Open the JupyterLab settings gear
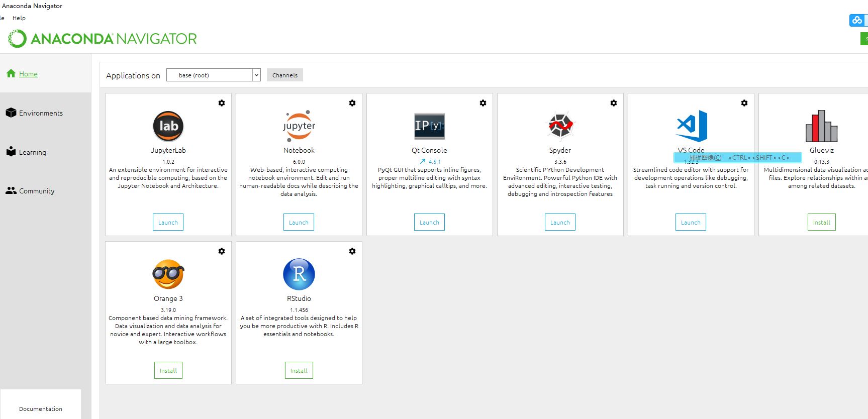Image resolution: width=868 pixels, height=419 pixels. pyautogui.click(x=222, y=103)
